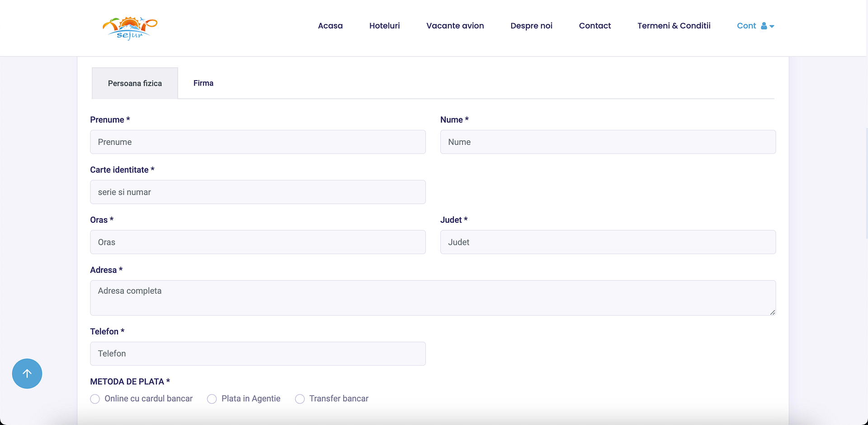Focus the Nume text field
The height and width of the screenshot is (425, 868).
[608, 142]
